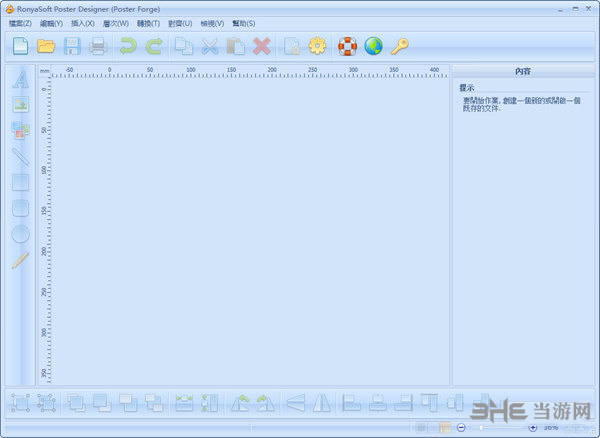This screenshot has height=438, width=600.
Task: Open the 轉換(T) transform menu
Action: pos(148,24)
